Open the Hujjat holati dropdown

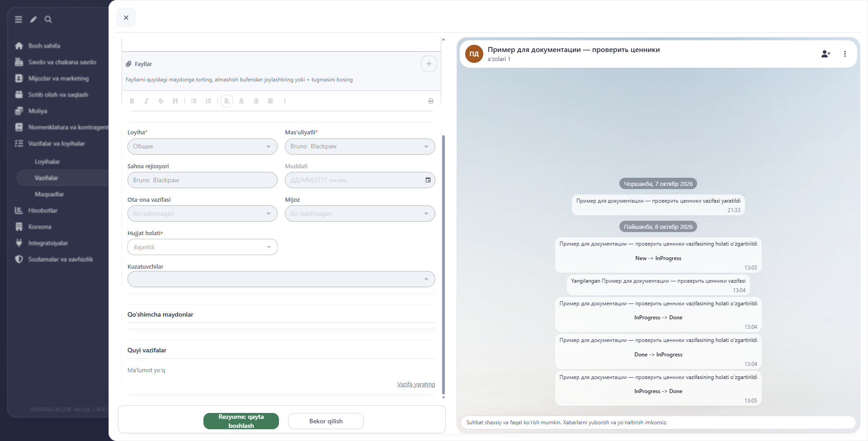coord(203,247)
